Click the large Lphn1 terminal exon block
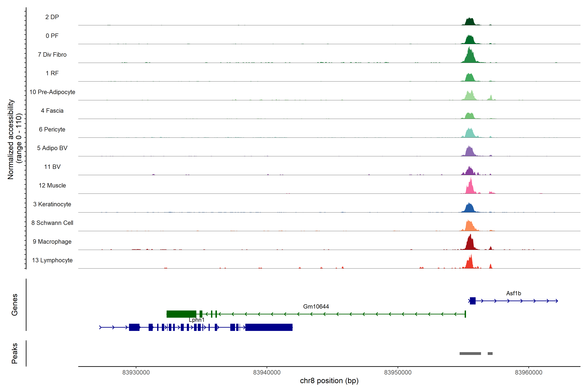 (269, 327)
